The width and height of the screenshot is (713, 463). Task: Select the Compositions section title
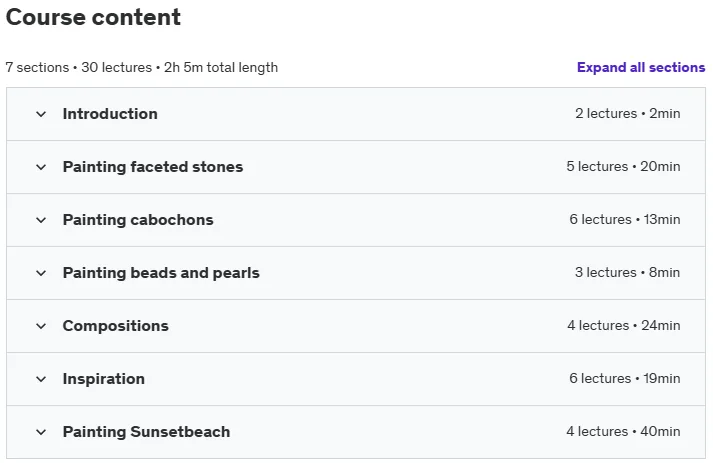point(115,326)
